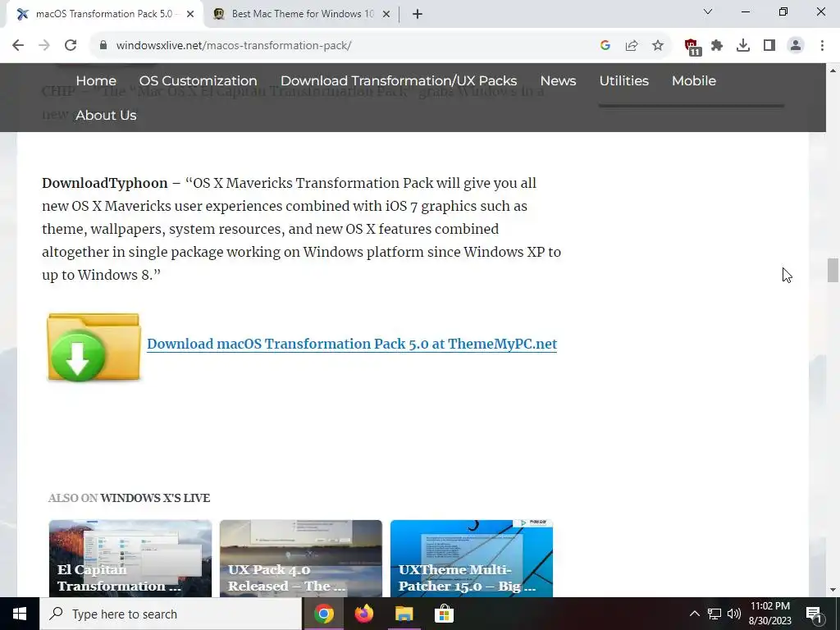Click the Google icon in address bar
840x630 pixels.
click(605, 46)
